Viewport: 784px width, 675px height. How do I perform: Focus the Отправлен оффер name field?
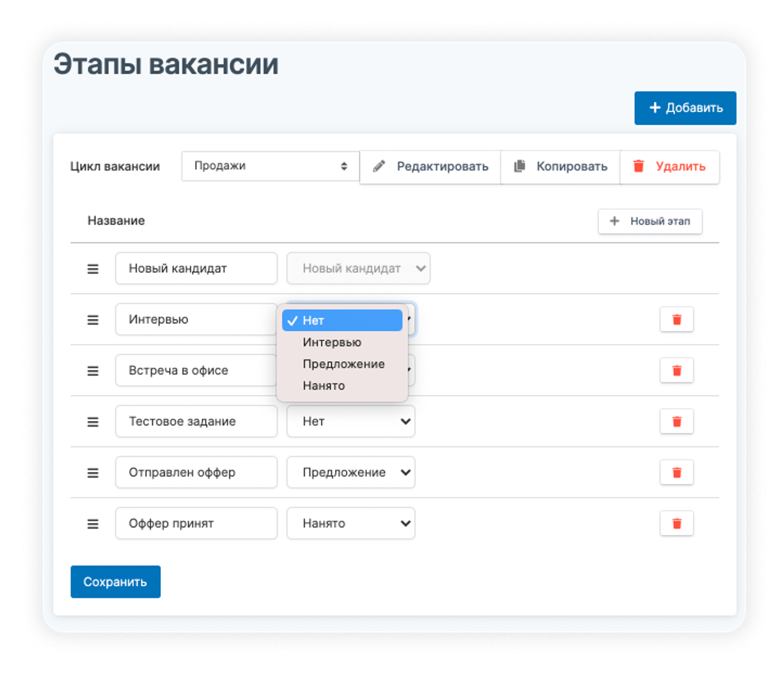click(x=196, y=472)
